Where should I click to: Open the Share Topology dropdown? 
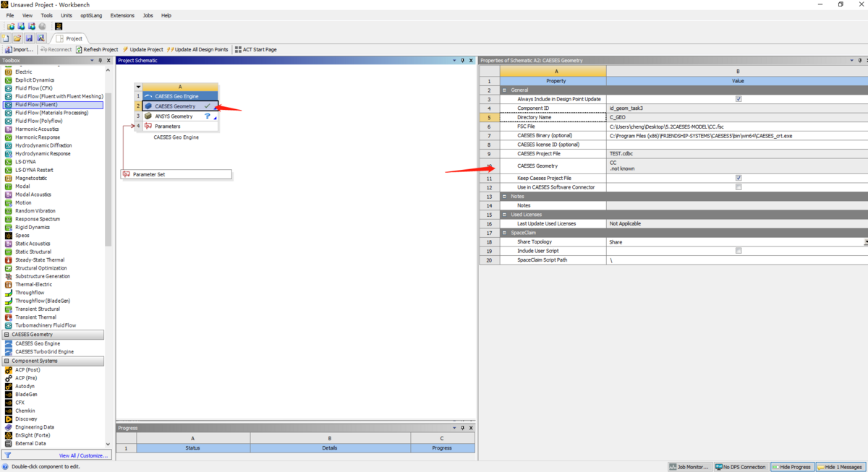click(865, 242)
